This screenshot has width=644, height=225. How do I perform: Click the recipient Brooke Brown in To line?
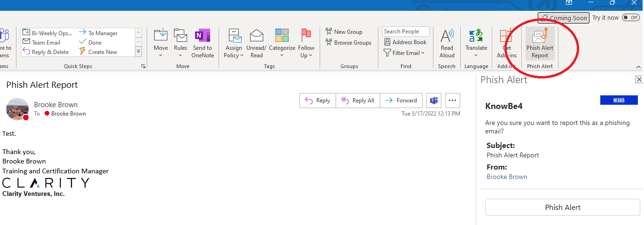(x=68, y=114)
